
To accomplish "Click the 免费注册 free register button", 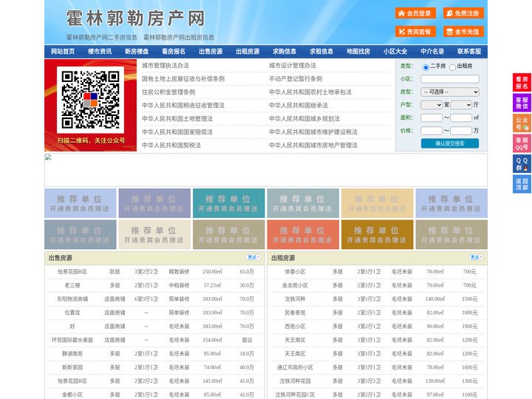I will 463,13.
